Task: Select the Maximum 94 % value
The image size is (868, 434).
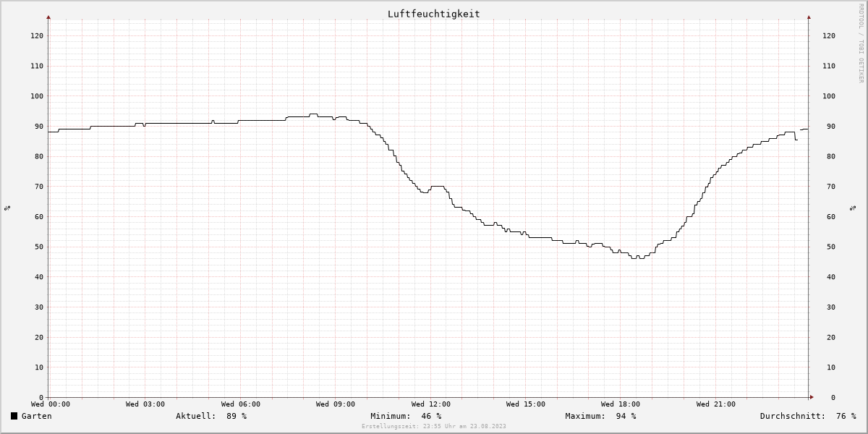Action: pyautogui.click(x=626, y=416)
